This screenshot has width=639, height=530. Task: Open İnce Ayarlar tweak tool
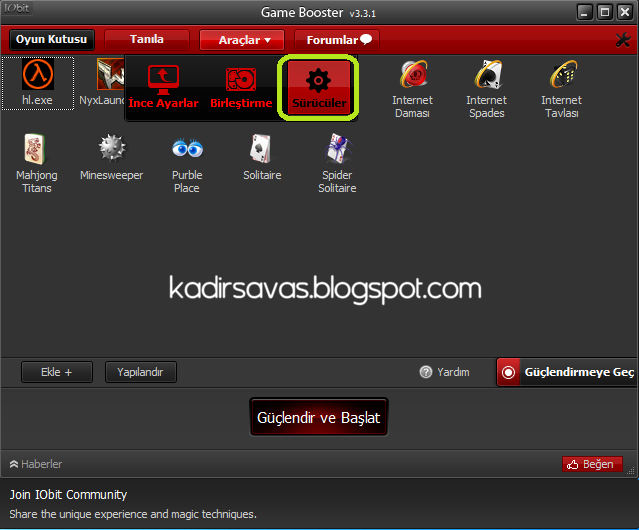tap(163, 88)
